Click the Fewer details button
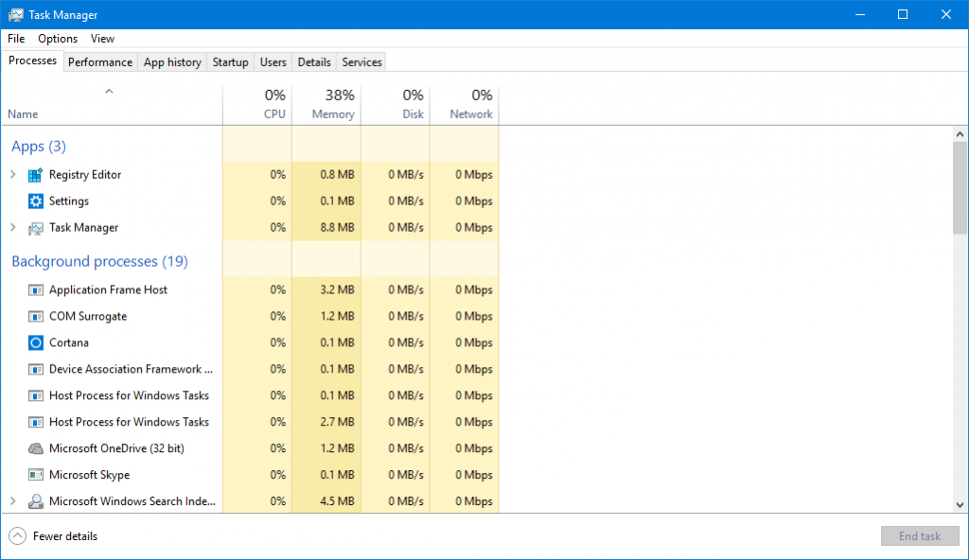The image size is (969, 560). pos(52,535)
